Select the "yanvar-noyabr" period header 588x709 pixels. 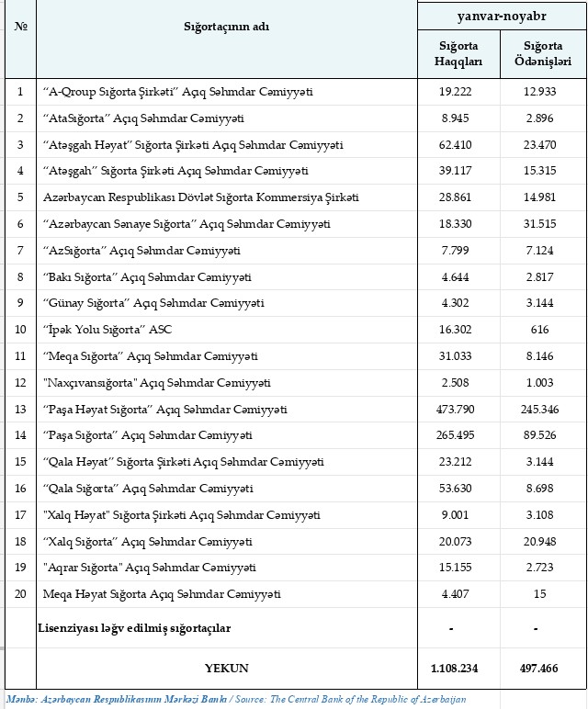coord(500,16)
